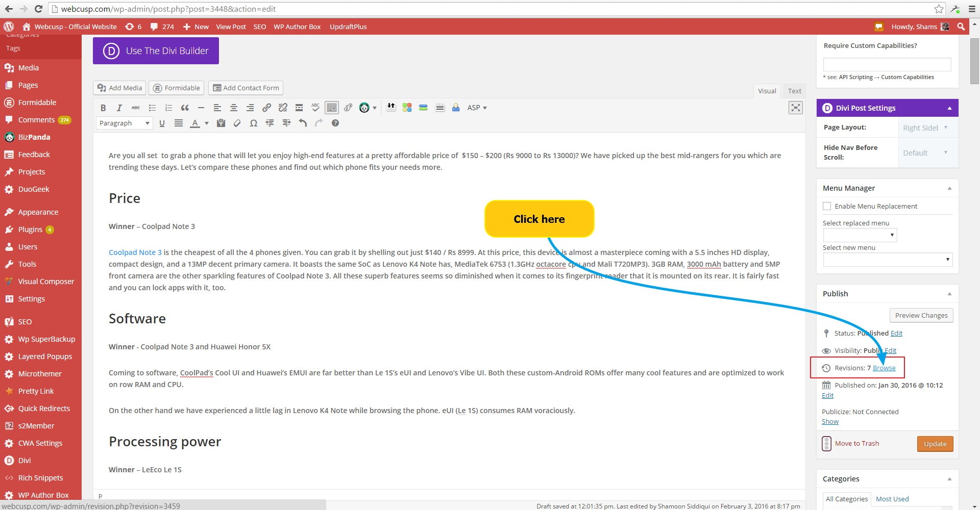Align text left

tap(217, 108)
